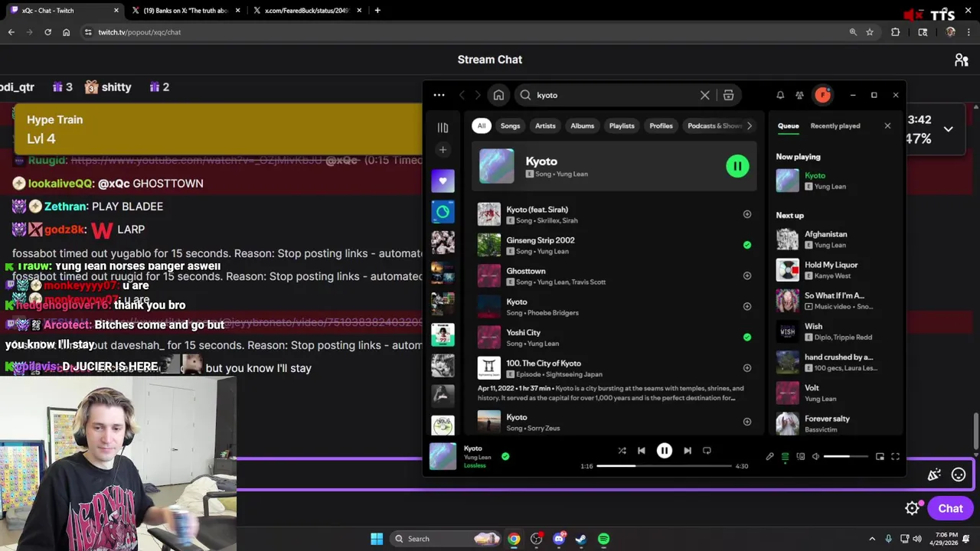This screenshot has height=551, width=980.
Task: Collapse Your Library in Spotify sidebar
Action: coord(443,128)
